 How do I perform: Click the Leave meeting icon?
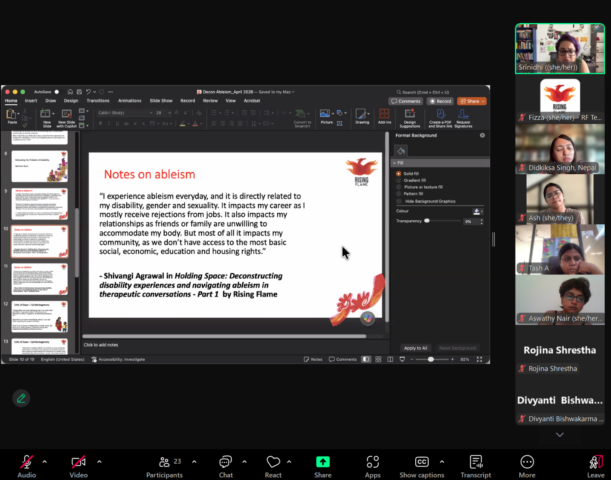[x=596, y=462]
